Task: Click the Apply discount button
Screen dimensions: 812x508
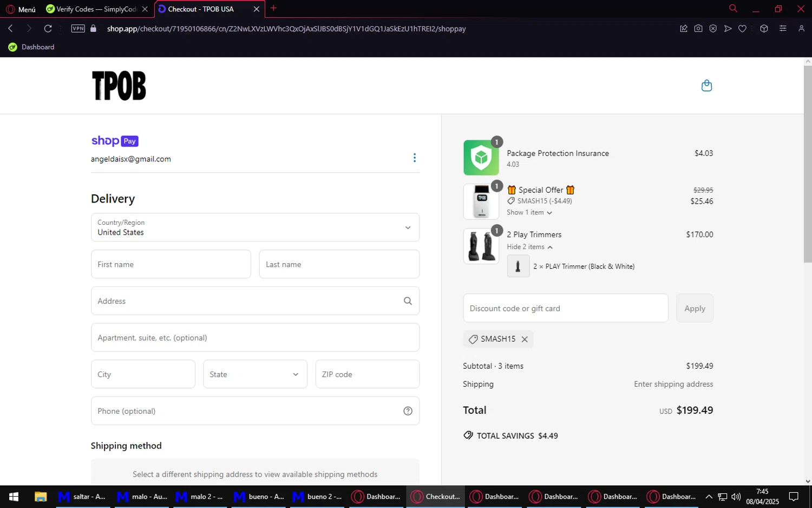Action: click(x=695, y=308)
